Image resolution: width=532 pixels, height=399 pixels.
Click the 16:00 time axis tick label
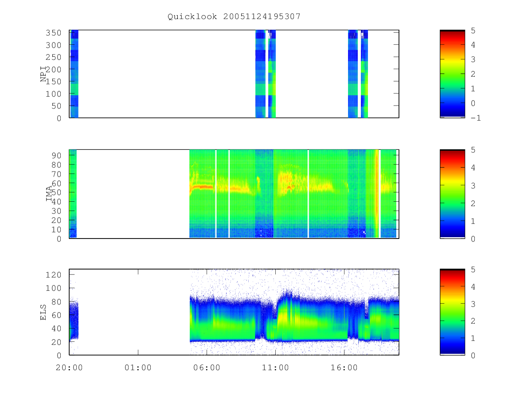(x=344, y=368)
